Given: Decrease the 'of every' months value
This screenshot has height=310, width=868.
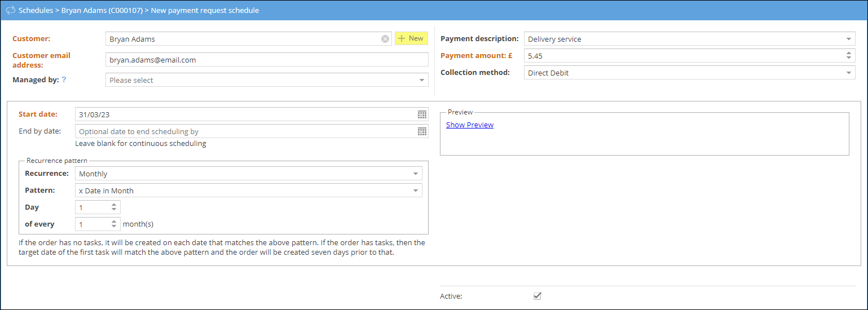Looking at the screenshot, I should point(114,227).
